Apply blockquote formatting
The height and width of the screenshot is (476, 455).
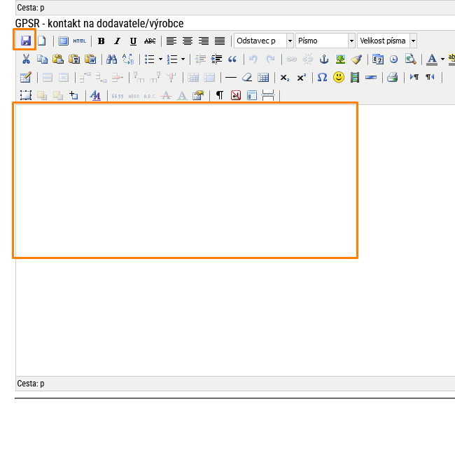[232, 59]
